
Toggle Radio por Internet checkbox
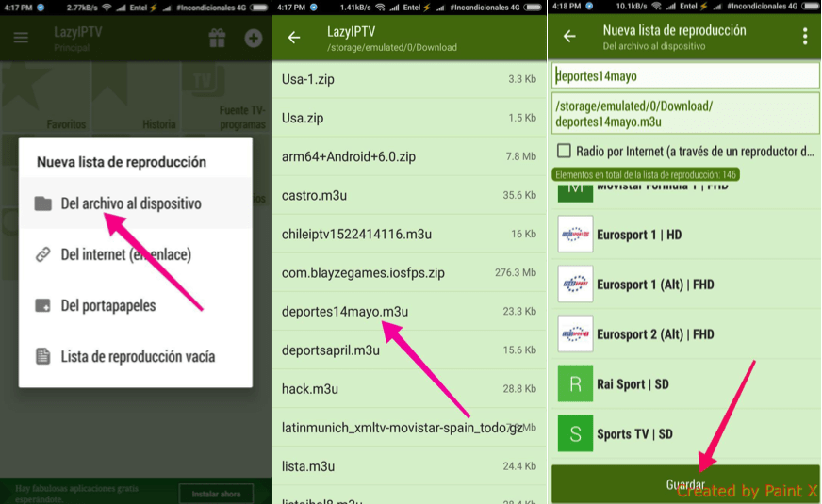(x=564, y=151)
